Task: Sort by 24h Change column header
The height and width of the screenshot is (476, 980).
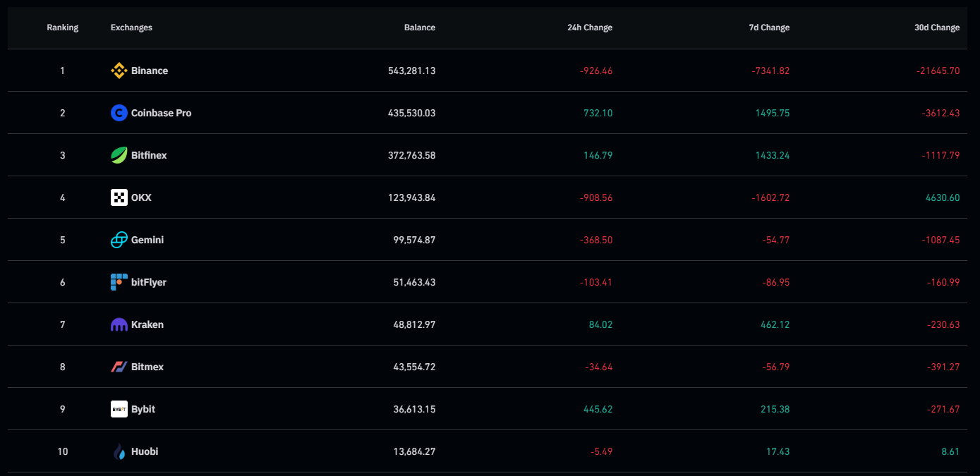Action: pyautogui.click(x=589, y=28)
